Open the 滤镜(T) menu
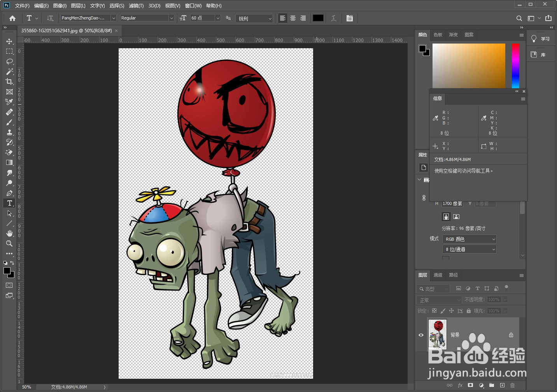This screenshot has height=392, width=557. (136, 6)
